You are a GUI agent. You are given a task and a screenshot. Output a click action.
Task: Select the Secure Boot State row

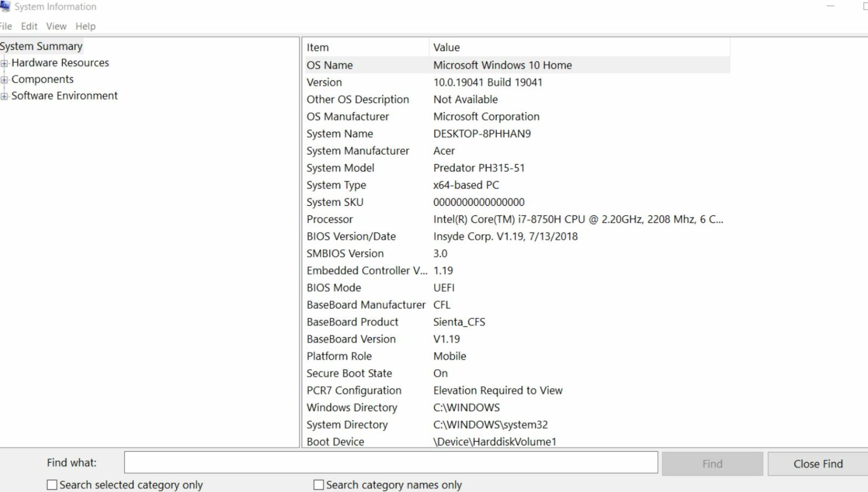point(509,373)
